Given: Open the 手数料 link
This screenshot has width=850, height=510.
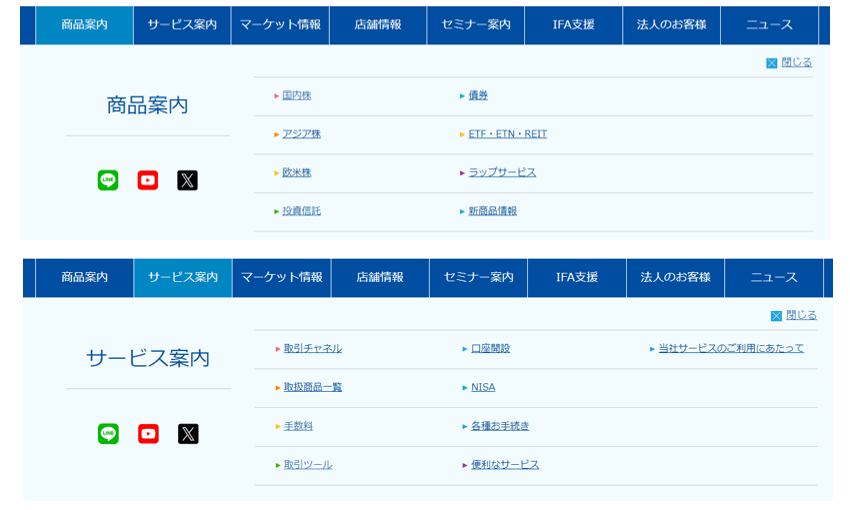Looking at the screenshot, I should click(298, 427).
